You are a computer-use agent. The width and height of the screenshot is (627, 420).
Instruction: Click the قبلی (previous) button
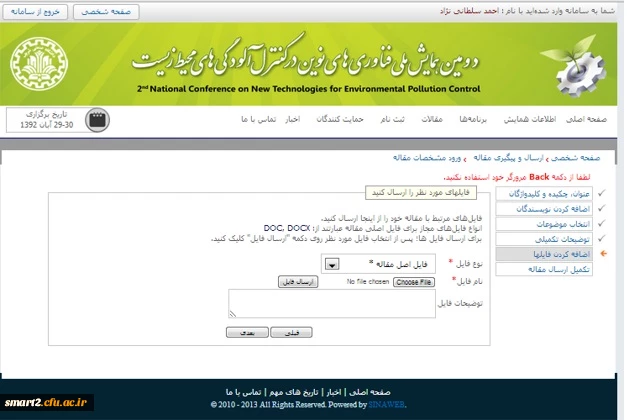(x=291, y=331)
